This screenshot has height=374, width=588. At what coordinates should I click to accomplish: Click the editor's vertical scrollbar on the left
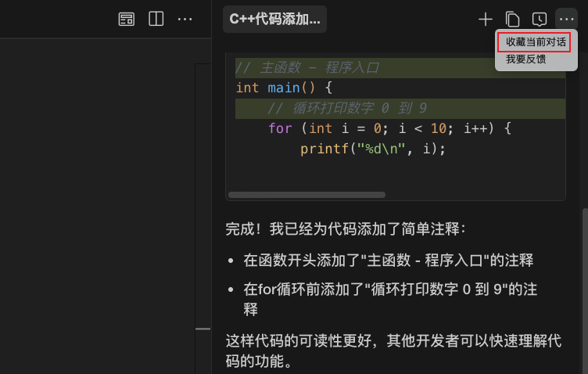pyautogui.click(x=202, y=196)
